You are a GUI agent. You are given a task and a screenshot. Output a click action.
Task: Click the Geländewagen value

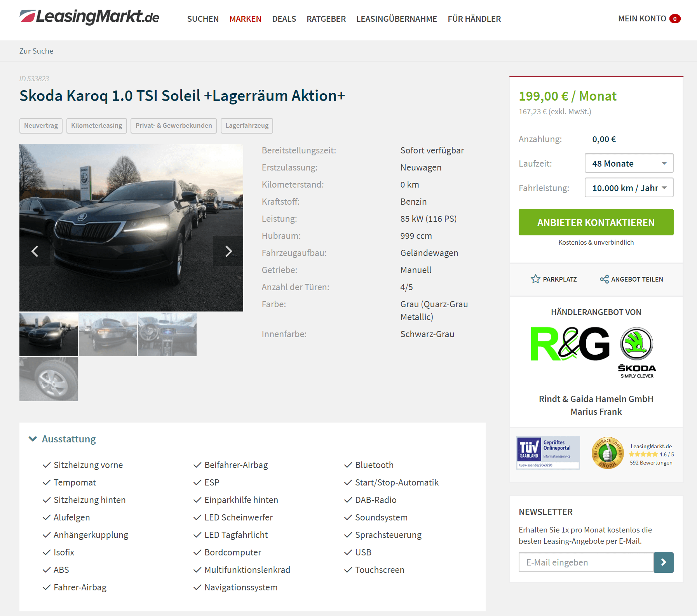[x=429, y=253]
